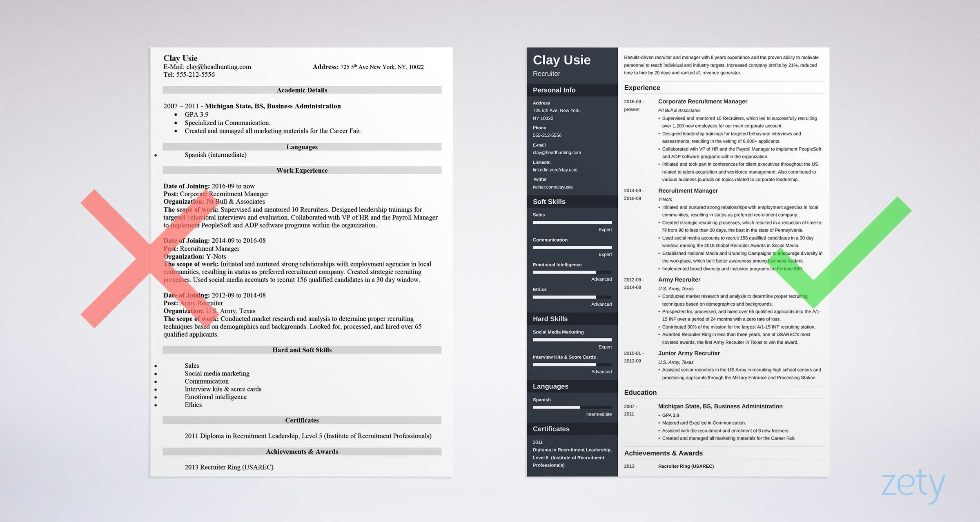Toggle Sales skill visibility in right resume
The height and width of the screenshot is (522, 980).
point(539,214)
